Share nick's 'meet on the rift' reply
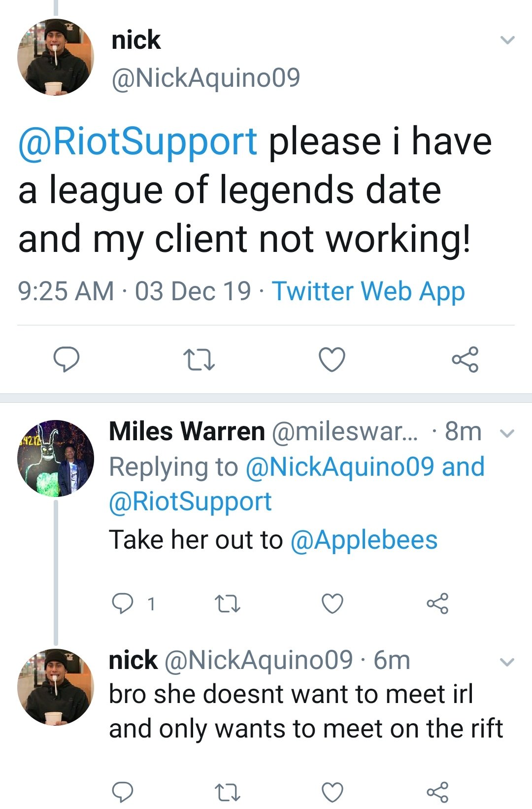 coord(437,792)
